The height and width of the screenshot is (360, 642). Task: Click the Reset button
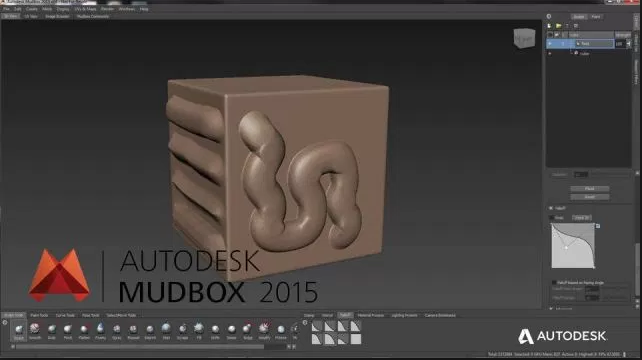(590, 197)
